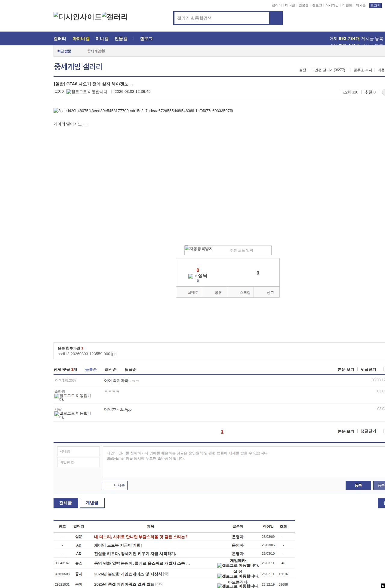Click commenter name ㅇㅇ(175.208)
This screenshot has height=588, width=385.
click(x=65, y=380)
